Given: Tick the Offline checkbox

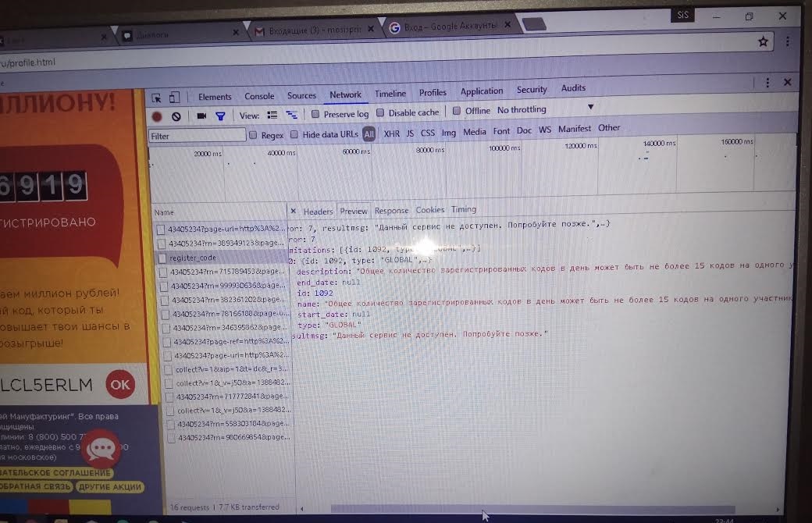Looking at the screenshot, I should (x=457, y=111).
